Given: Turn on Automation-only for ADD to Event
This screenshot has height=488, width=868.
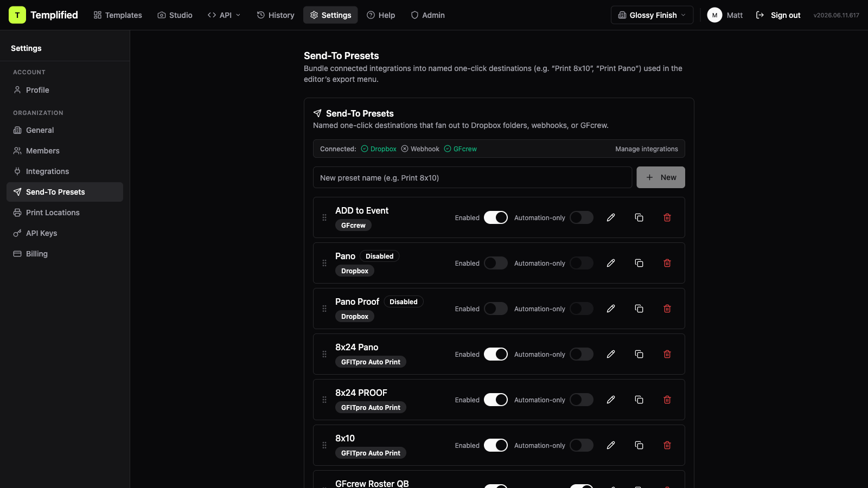Looking at the screenshot, I should click(582, 217).
